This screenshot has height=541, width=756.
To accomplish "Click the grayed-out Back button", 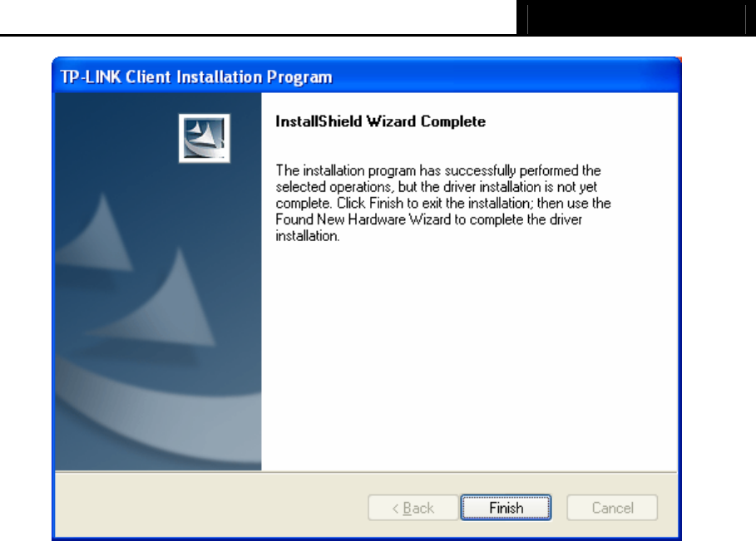I will 413,507.
